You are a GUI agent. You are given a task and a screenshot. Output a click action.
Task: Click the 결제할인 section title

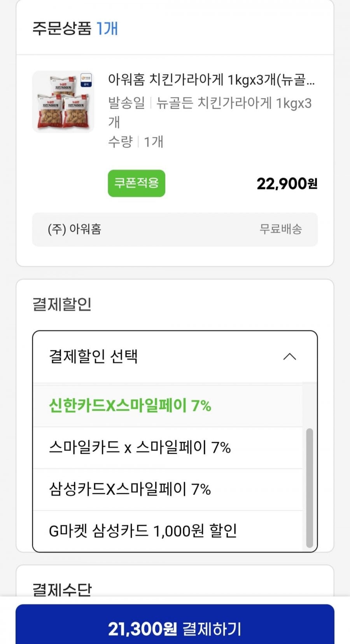[x=62, y=304]
